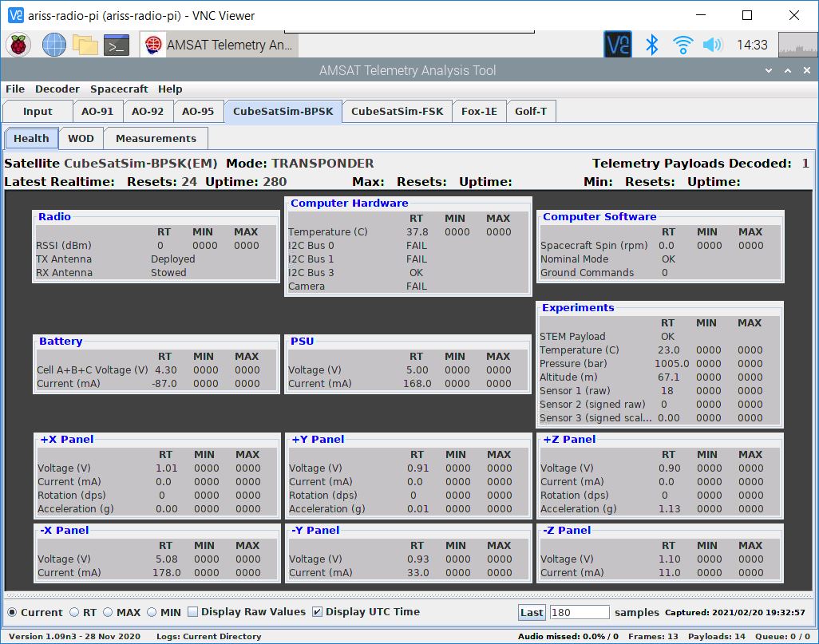
Task: Open the VNC server tray icon
Action: click(618, 45)
